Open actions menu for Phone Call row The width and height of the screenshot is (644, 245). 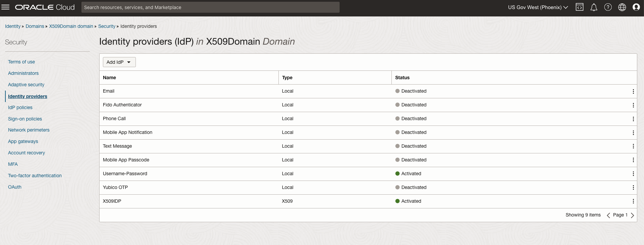(x=633, y=119)
